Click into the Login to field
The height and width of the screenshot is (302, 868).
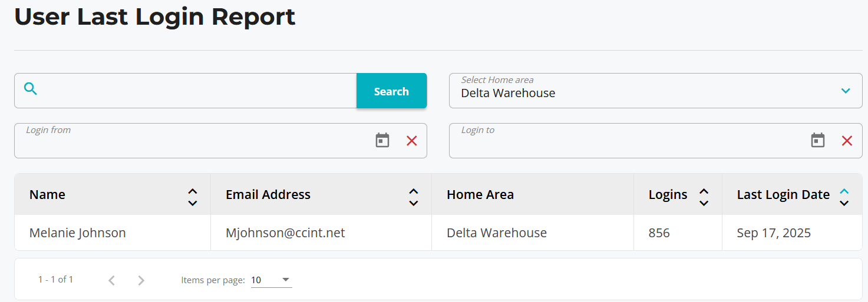625,142
